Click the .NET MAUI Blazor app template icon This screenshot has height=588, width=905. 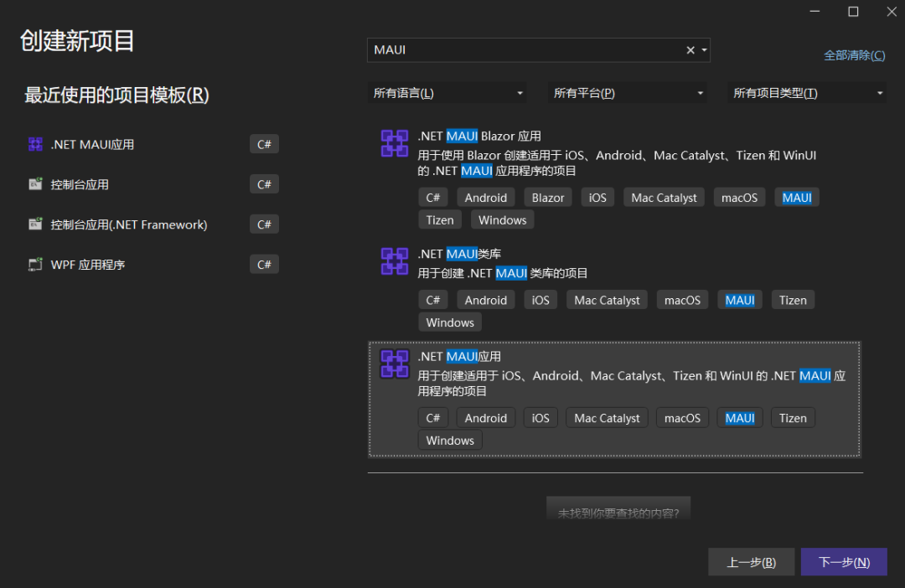point(395,143)
